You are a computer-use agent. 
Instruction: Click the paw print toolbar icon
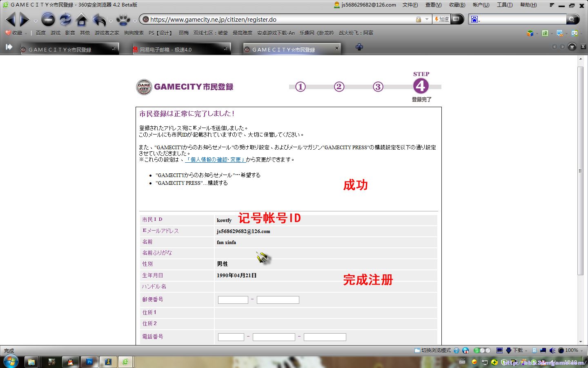pos(123,19)
